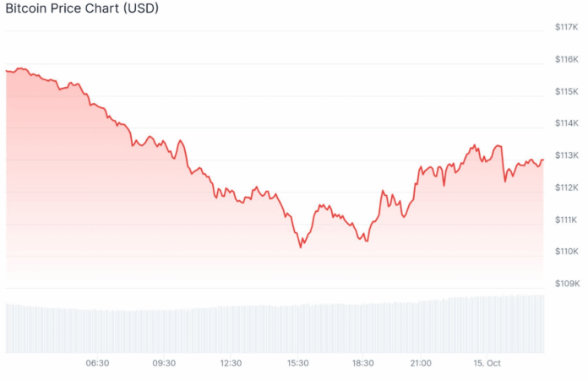Image resolution: width=588 pixels, height=380 pixels.
Task: Select the 09:30 time axis label
Action: coord(164,363)
